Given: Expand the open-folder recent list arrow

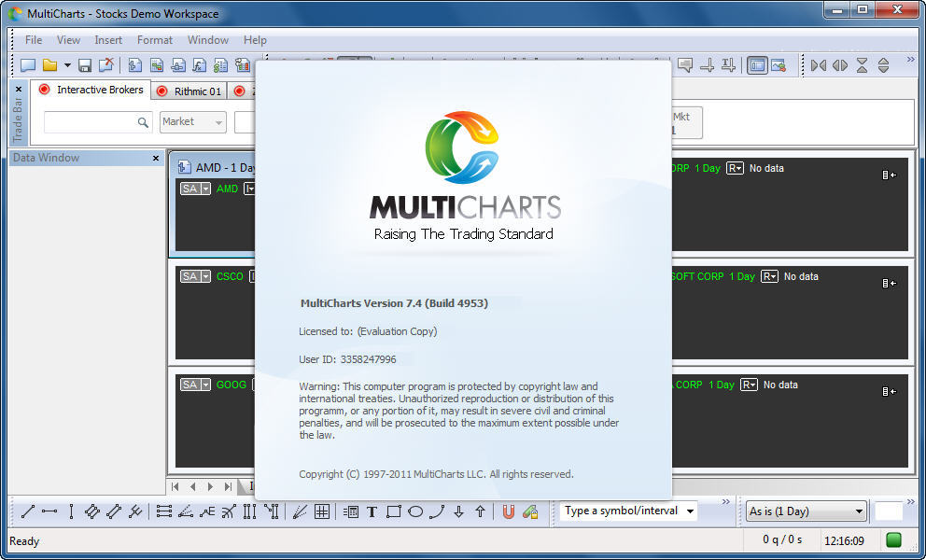Looking at the screenshot, I should (x=67, y=65).
